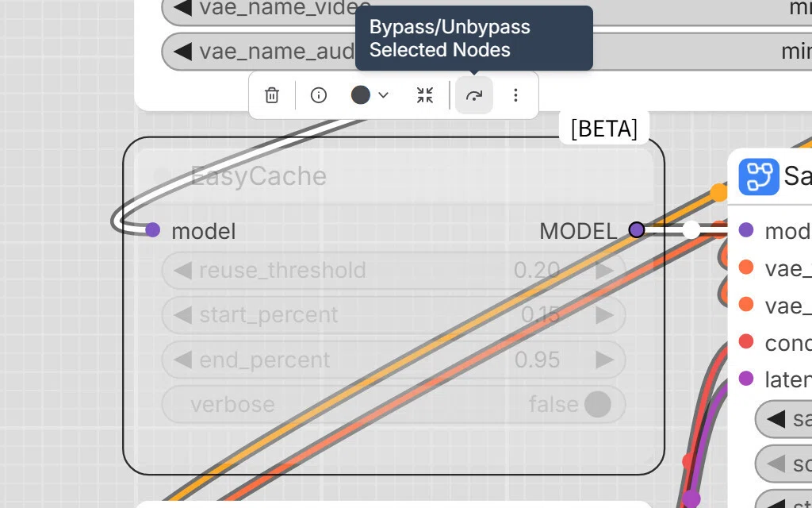Open the three-dot more options menu

(515, 95)
